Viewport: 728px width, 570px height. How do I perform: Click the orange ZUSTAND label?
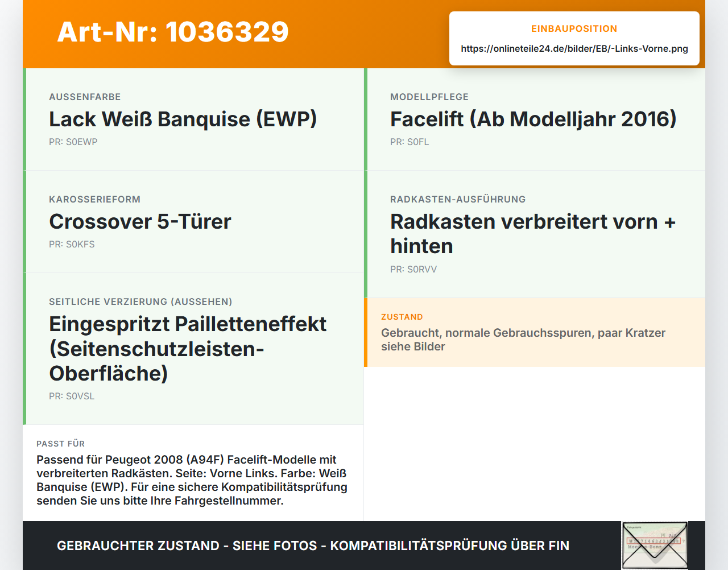pos(402,317)
